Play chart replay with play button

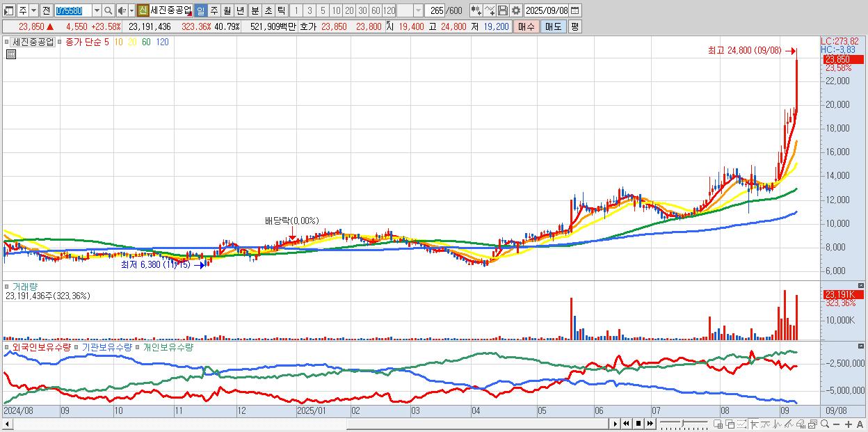tap(616, 424)
